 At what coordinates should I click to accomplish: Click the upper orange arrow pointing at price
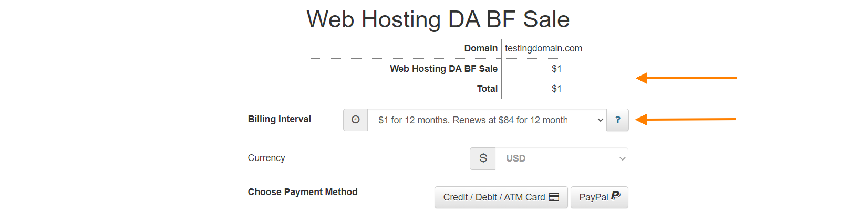(x=686, y=78)
